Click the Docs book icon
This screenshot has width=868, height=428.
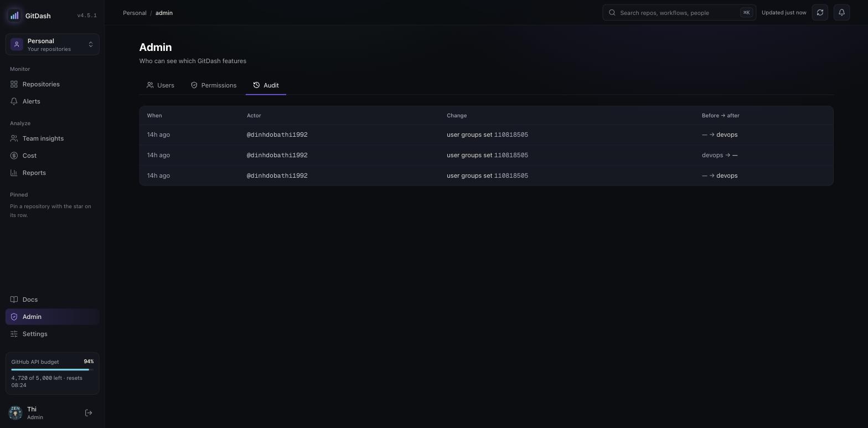(x=14, y=300)
